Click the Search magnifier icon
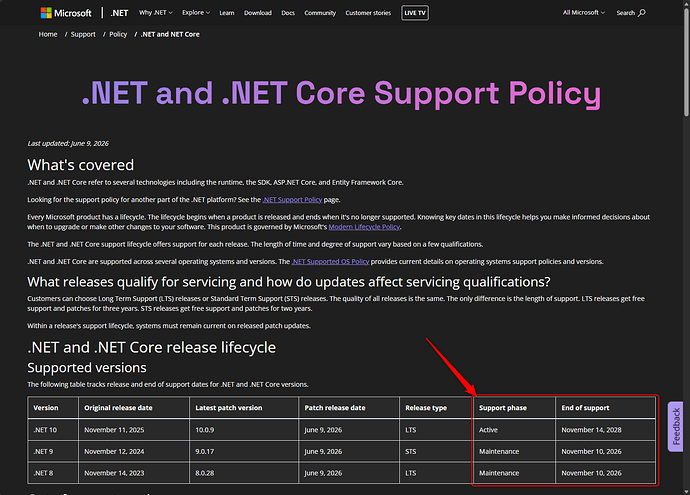 tap(642, 13)
